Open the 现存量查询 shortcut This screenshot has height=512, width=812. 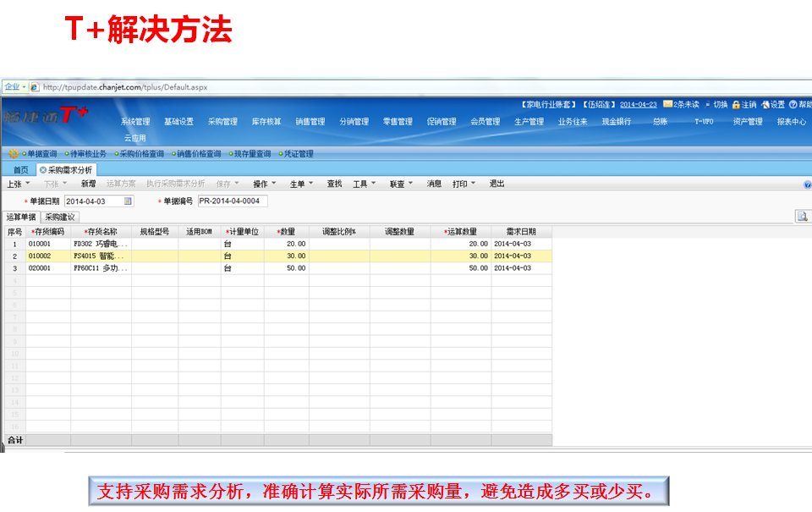pos(250,154)
